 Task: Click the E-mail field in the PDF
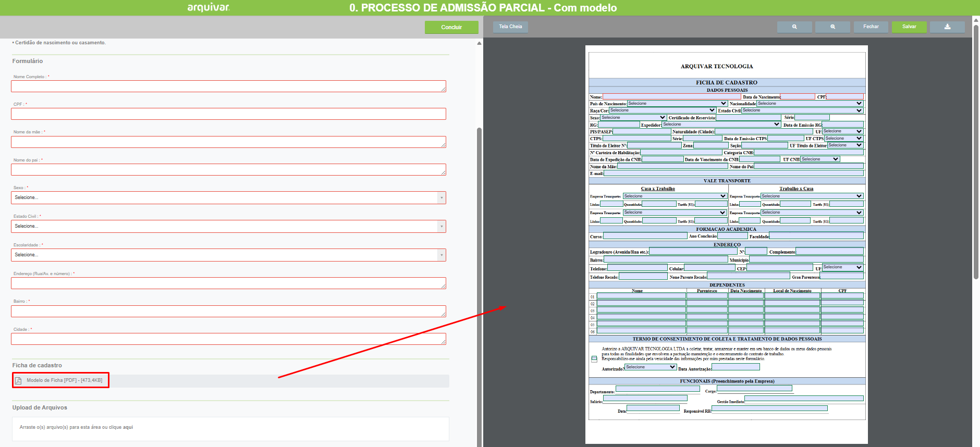pos(733,173)
